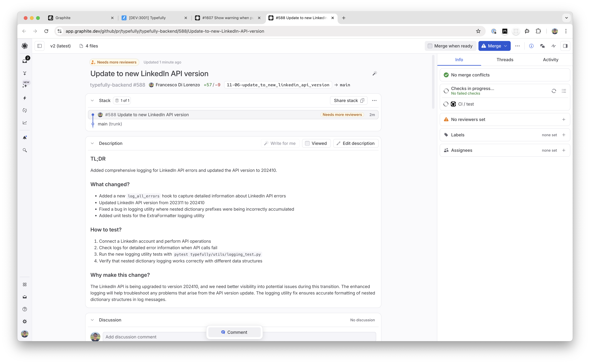Open Chrome's three-dot menu
Viewport: 590px width, 364px height.
pos(566,31)
